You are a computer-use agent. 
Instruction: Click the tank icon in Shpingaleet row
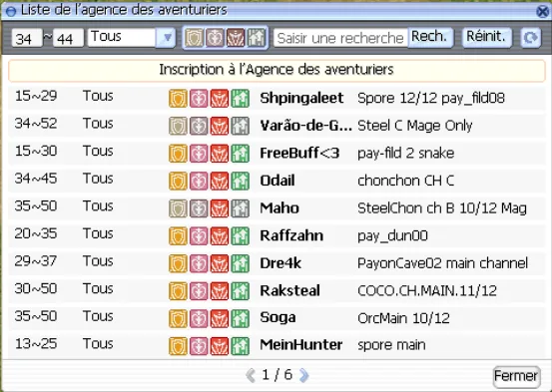[178, 98]
